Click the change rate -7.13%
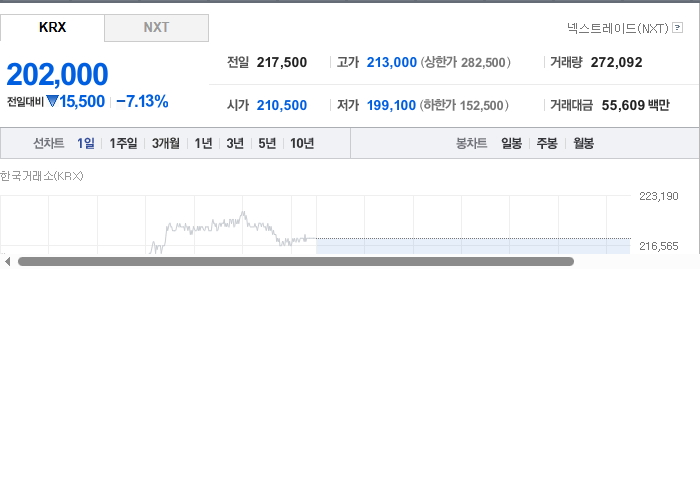 (142, 102)
